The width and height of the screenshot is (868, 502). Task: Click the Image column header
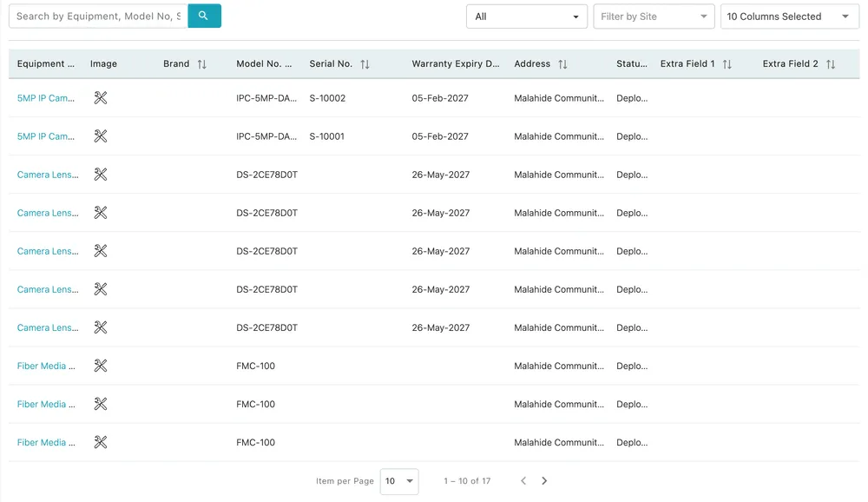coord(103,63)
